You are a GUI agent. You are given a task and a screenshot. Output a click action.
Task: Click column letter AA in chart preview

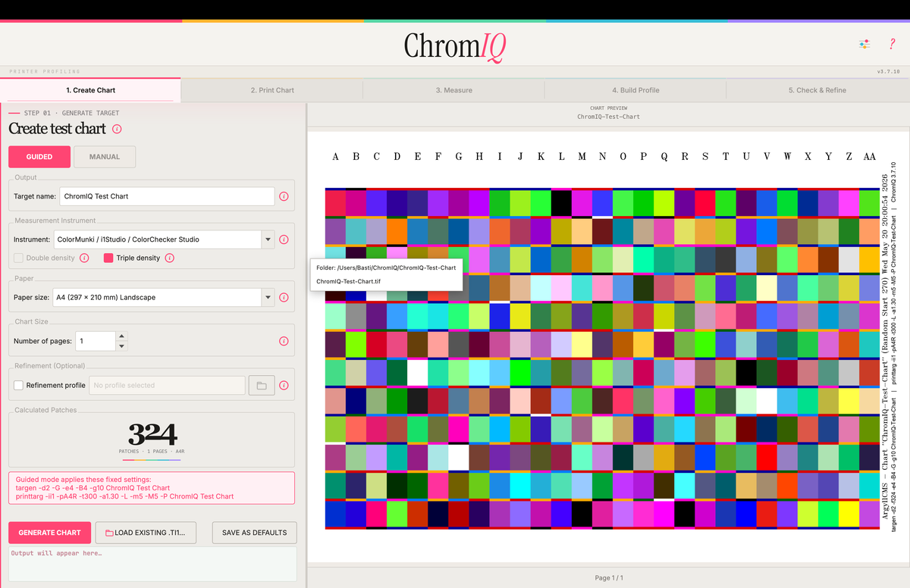click(869, 157)
